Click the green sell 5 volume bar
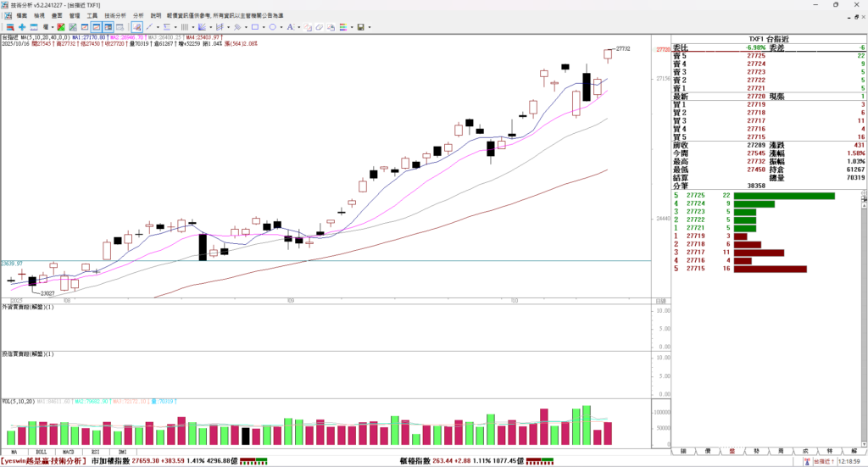Screen dimensions: 868x467 [784, 196]
